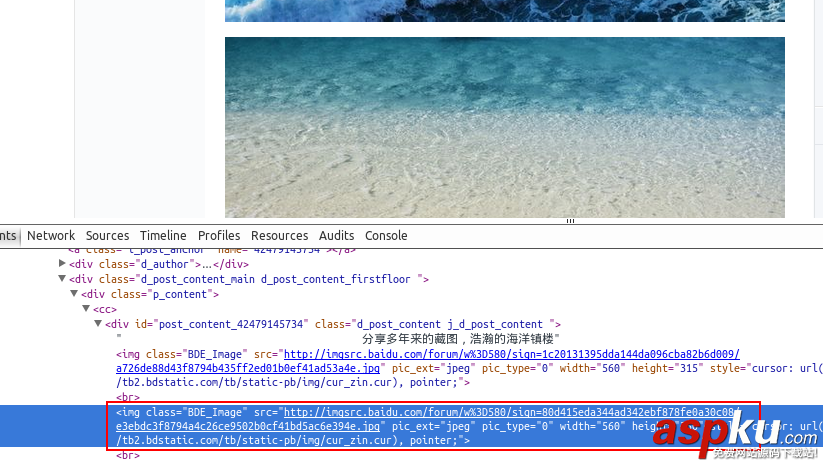Collapse the d_post_content_main div node
The height and width of the screenshot is (465, 823).
coord(62,279)
